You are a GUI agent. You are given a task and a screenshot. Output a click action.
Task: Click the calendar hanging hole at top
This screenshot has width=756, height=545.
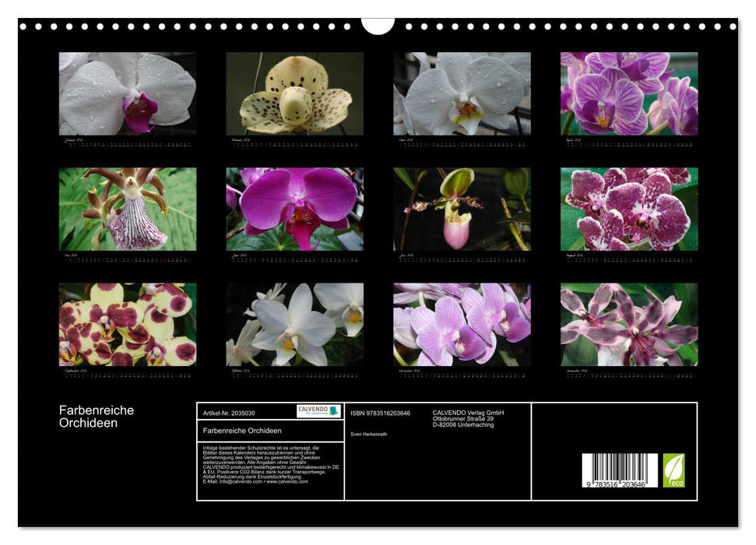coord(378,26)
